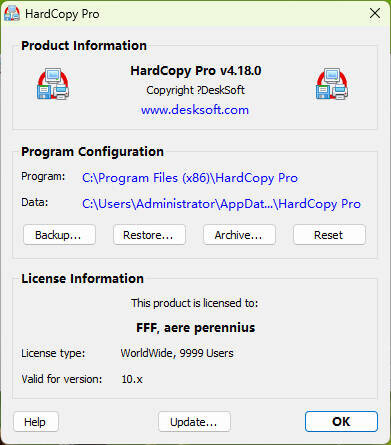Viewport: 391px width, 445px height.
Task: Open Help from the dialog footer
Action: coord(36,422)
